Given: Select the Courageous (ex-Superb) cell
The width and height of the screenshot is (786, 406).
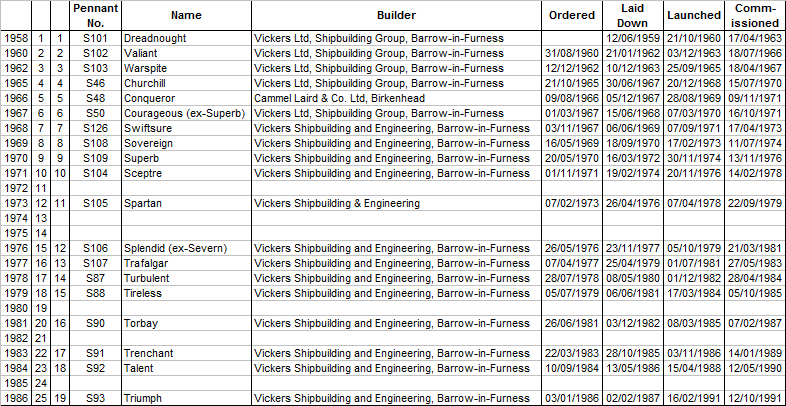Looking at the screenshot, I should pos(186,113).
